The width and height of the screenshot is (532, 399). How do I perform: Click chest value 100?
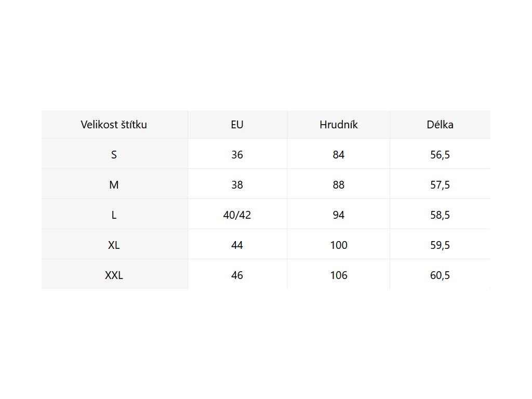338,245
